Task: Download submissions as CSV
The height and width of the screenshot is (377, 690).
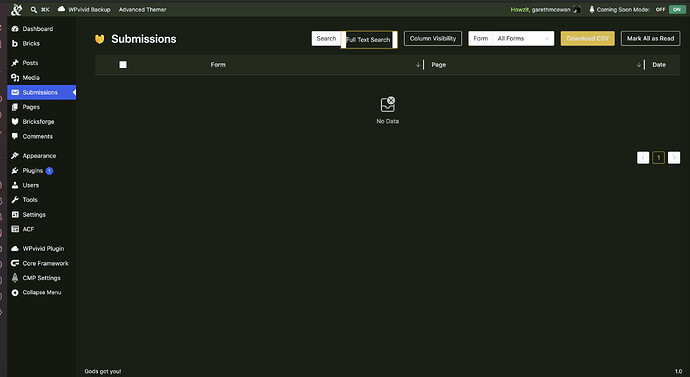Action: click(x=587, y=39)
